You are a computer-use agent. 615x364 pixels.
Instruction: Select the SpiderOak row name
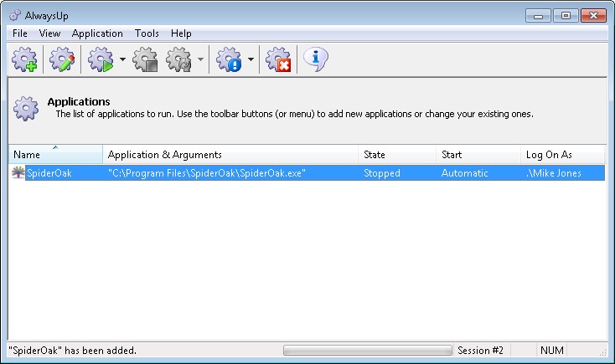point(49,173)
